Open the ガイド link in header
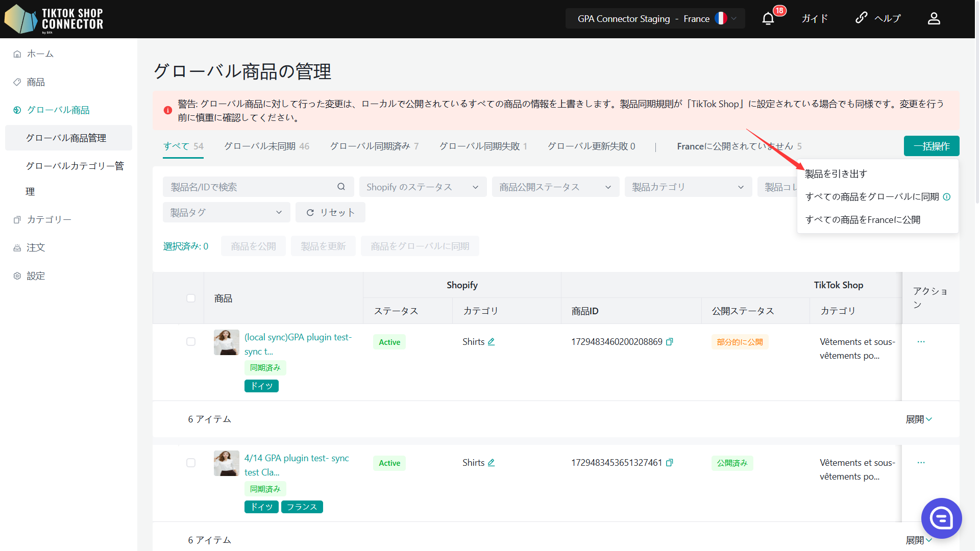This screenshot has height=551, width=980. (815, 19)
